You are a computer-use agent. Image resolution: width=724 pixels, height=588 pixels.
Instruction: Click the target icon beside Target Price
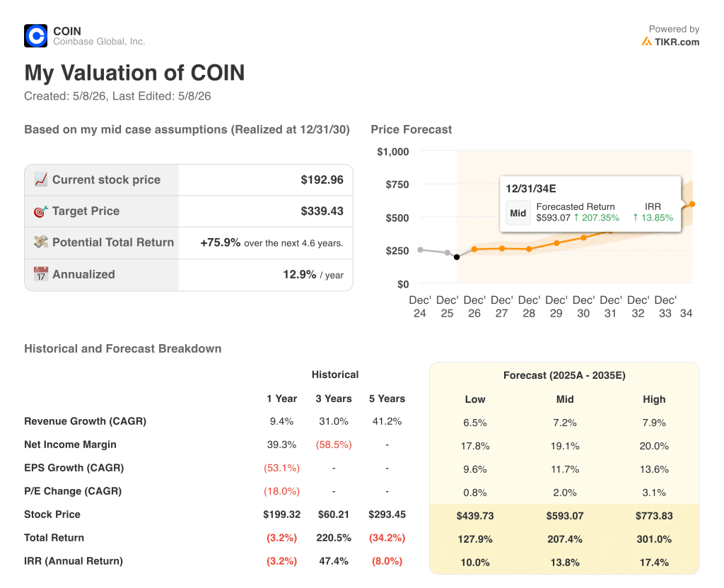pyautogui.click(x=40, y=211)
